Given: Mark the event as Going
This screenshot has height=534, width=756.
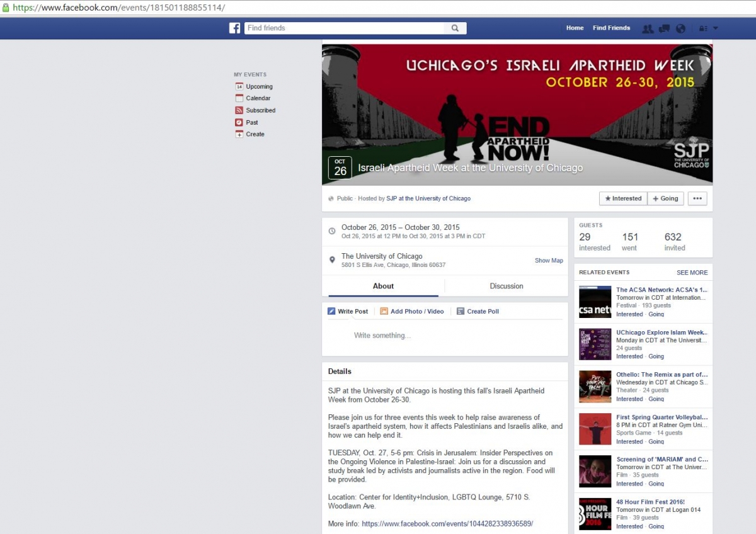Looking at the screenshot, I should pyautogui.click(x=665, y=198).
